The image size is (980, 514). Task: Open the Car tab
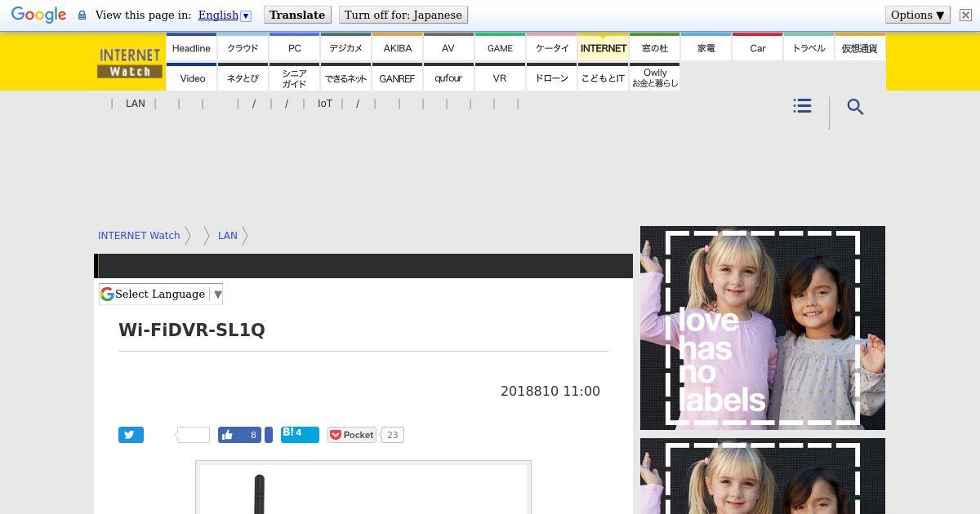coord(757,47)
